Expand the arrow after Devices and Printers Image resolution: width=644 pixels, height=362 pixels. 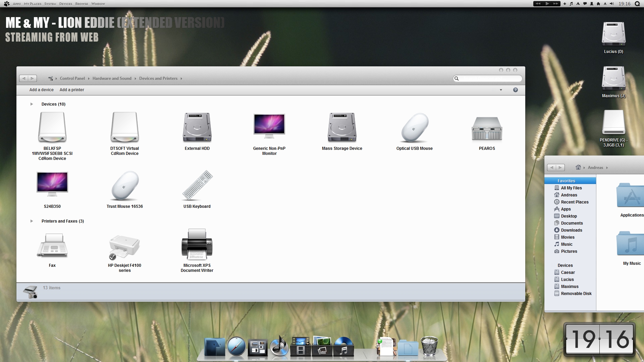click(x=181, y=78)
